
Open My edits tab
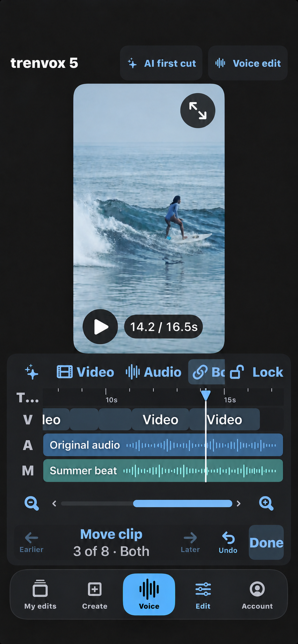40,594
